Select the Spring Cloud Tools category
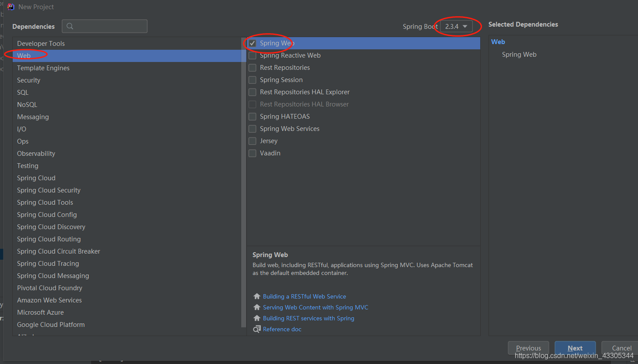Image resolution: width=638 pixels, height=364 pixels. [x=127, y=203]
